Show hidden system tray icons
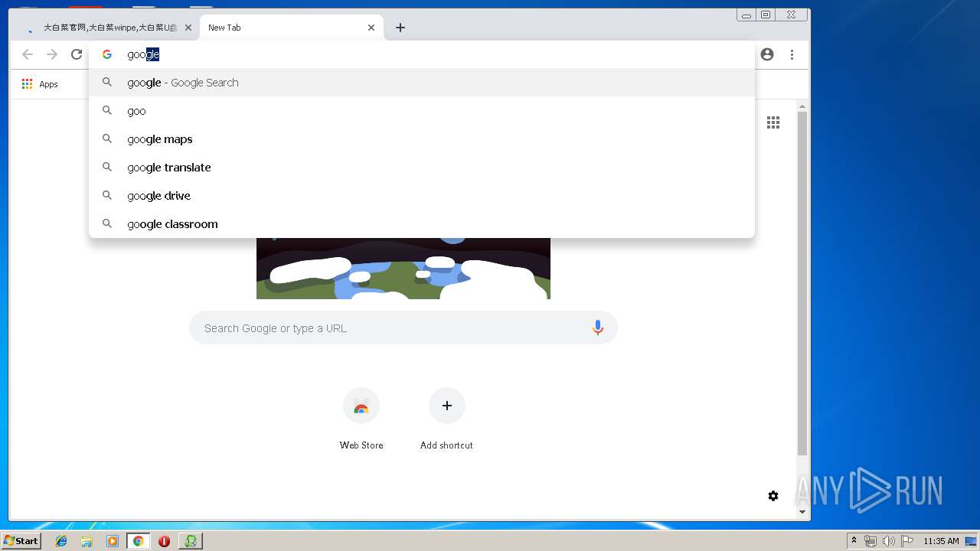The height and width of the screenshot is (551, 980). (854, 541)
